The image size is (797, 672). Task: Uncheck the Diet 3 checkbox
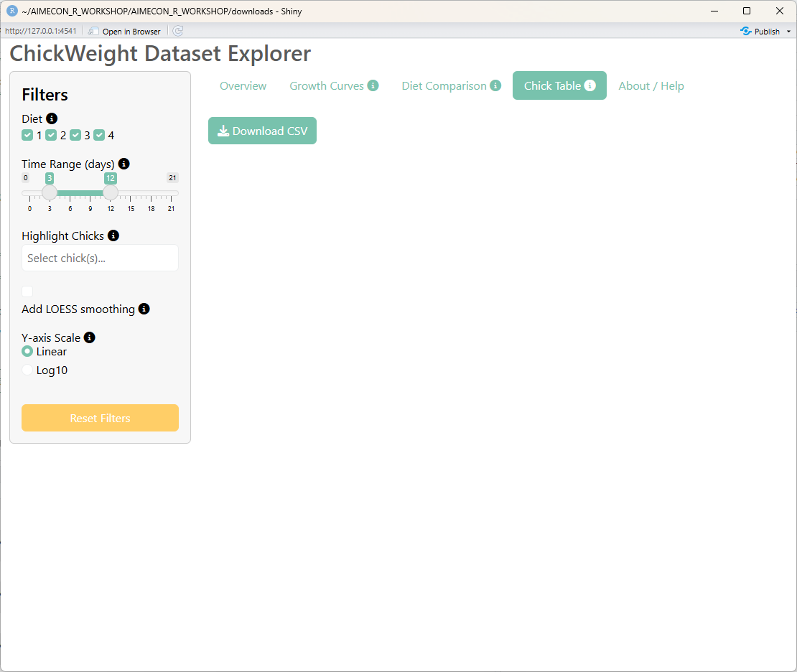(75, 135)
